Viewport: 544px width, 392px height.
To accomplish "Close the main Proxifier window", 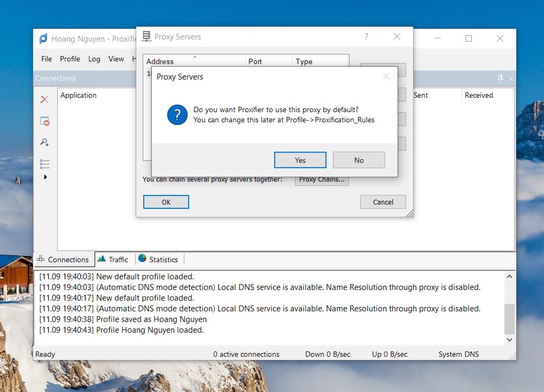I will [500, 38].
